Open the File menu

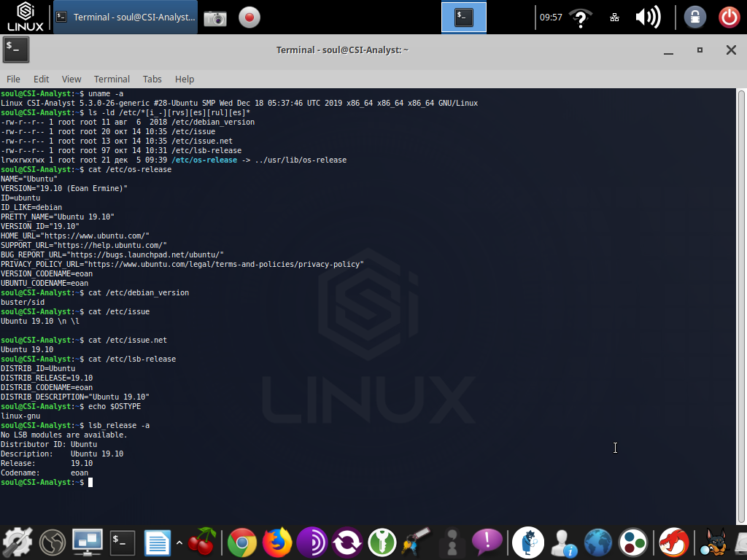click(13, 79)
